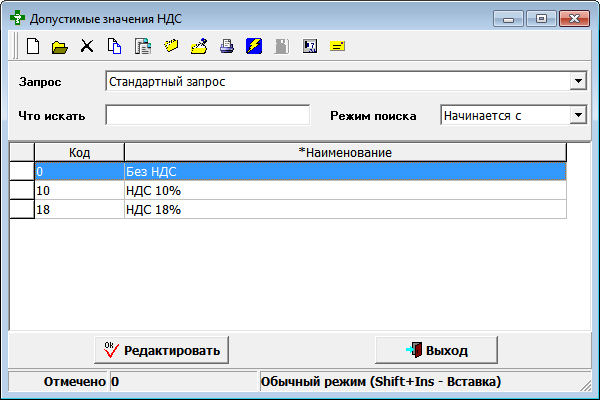Maximize the Допустимые значения НДС window
600x400 pixels.
tap(541, 18)
